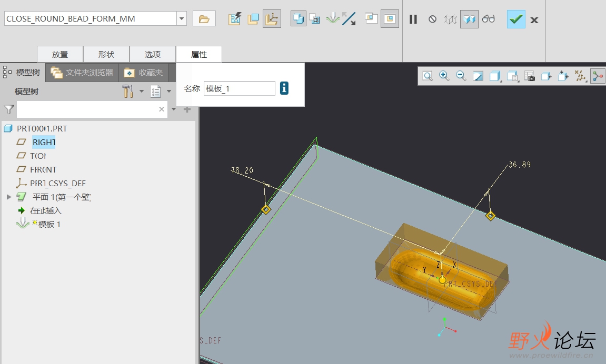606x364 pixels.
Task: Select 平面 1(第一个壁) tree item
Action: tap(62, 197)
